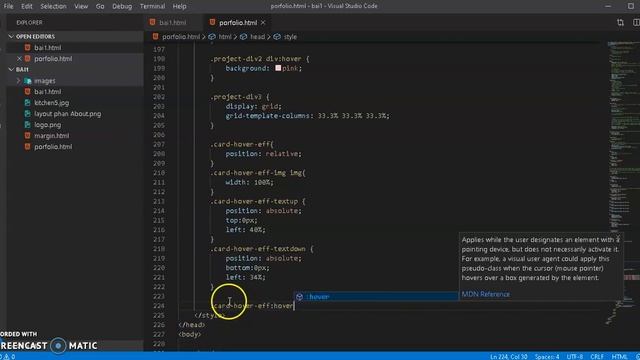Click the pink color swatch

coord(278,68)
